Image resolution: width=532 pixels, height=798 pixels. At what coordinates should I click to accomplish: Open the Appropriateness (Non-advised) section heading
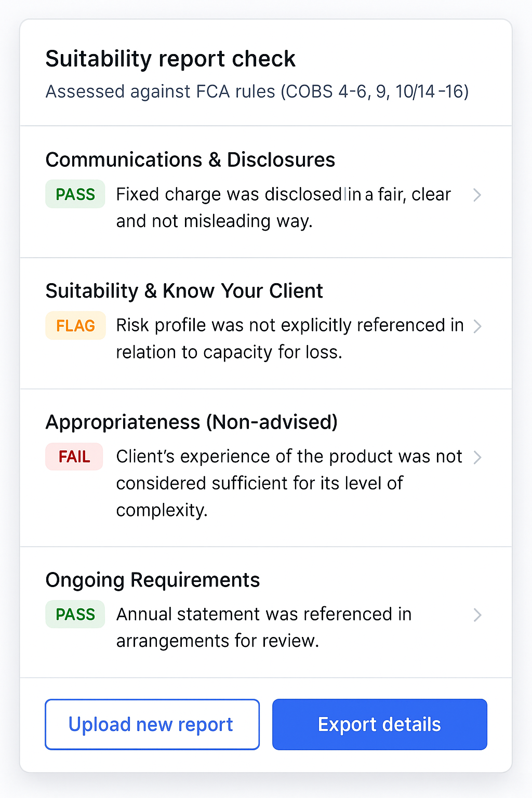click(x=192, y=422)
